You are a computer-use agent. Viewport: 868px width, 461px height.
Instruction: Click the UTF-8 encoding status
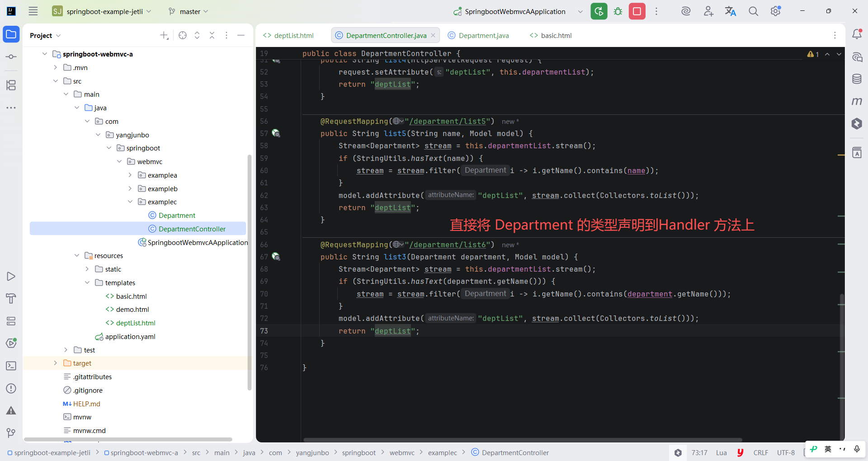(x=786, y=452)
